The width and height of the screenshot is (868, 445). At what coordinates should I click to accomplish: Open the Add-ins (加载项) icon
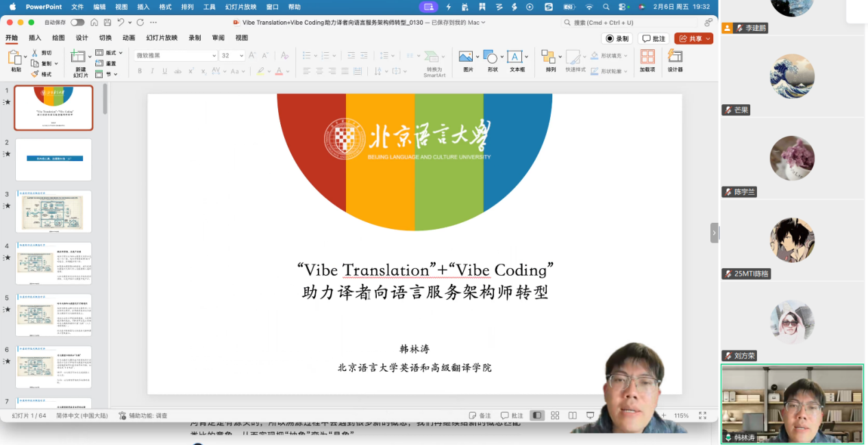tap(647, 60)
